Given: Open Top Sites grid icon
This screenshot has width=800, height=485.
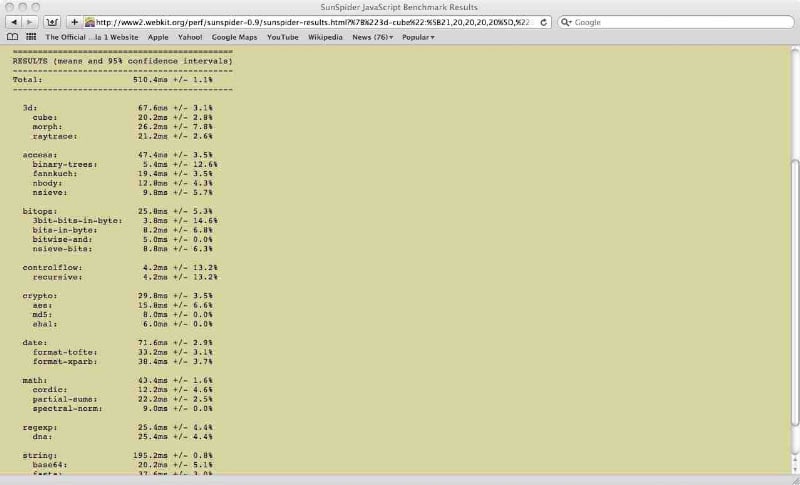Looking at the screenshot, I should [x=31, y=37].
